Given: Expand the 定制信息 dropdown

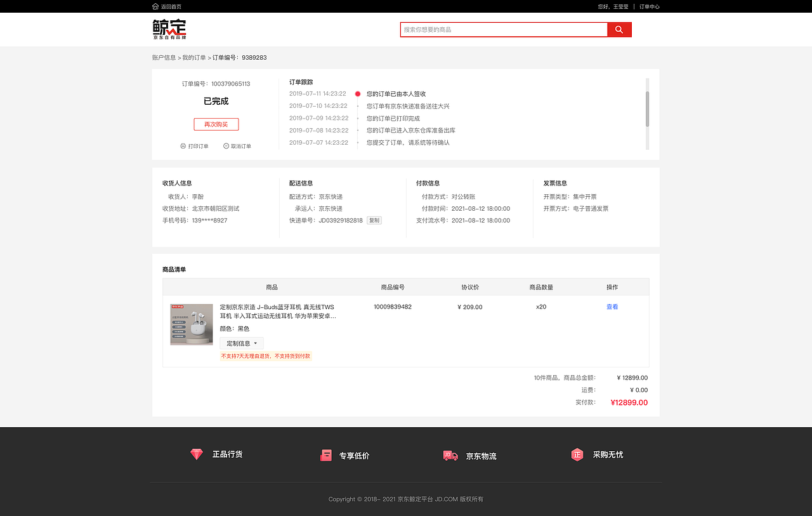Looking at the screenshot, I should [x=241, y=343].
